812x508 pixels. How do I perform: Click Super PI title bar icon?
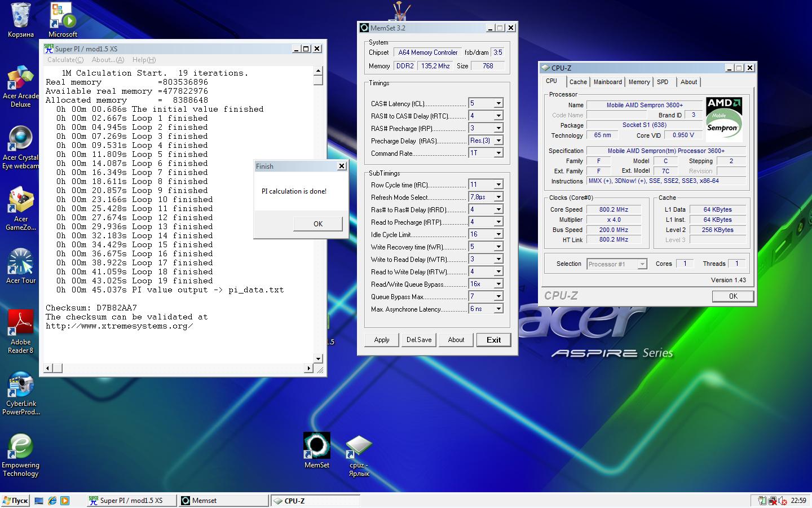[49, 49]
